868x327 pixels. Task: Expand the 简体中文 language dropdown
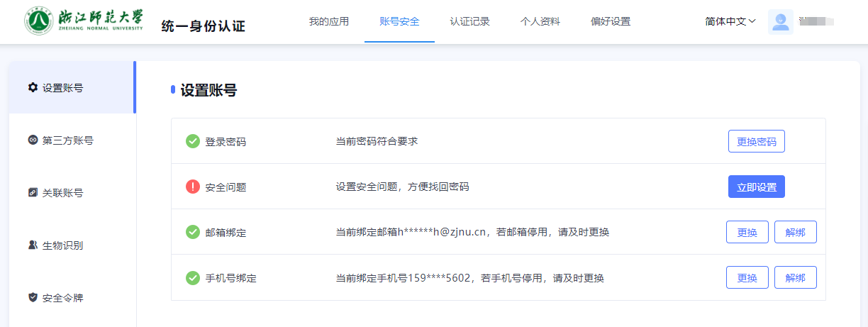click(x=730, y=22)
